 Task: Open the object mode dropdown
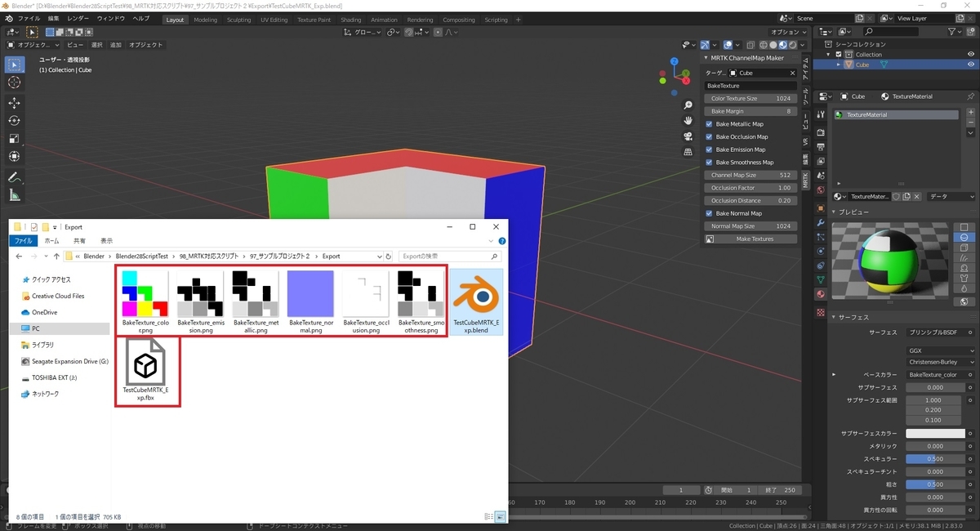click(x=32, y=45)
